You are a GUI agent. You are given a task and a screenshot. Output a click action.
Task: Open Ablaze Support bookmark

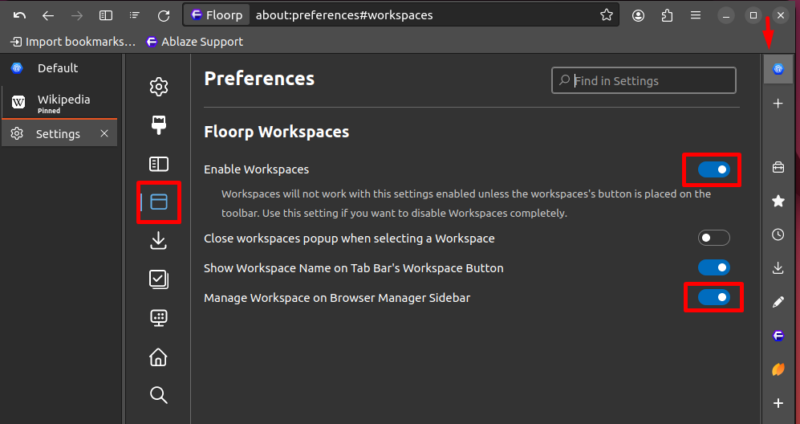[194, 42]
